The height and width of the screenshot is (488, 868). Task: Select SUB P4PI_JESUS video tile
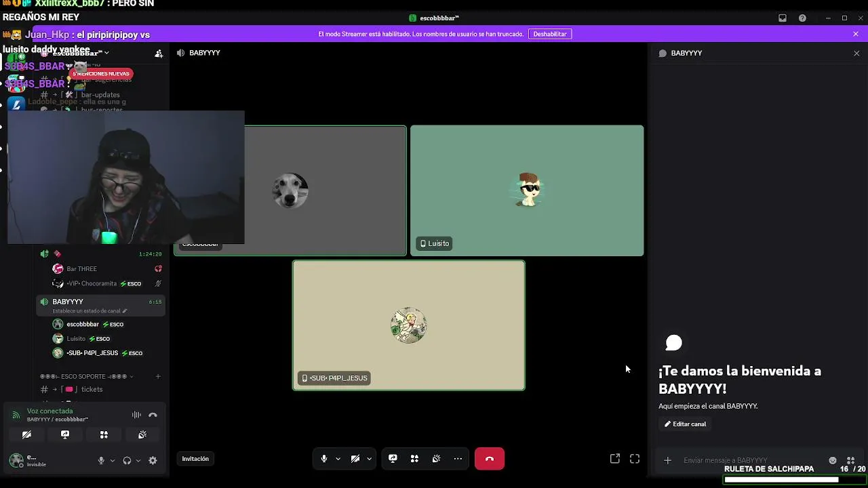(x=408, y=325)
